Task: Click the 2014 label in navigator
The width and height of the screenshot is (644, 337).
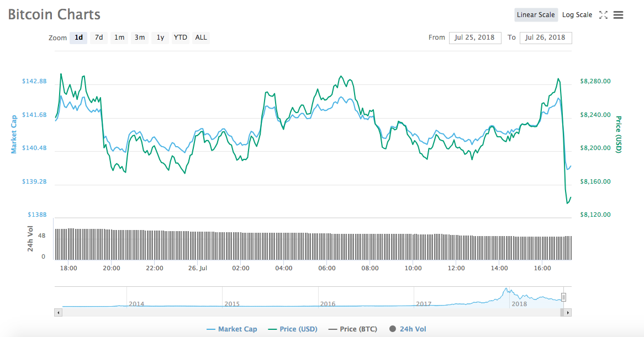Action: pyautogui.click(x=136, y=304)
